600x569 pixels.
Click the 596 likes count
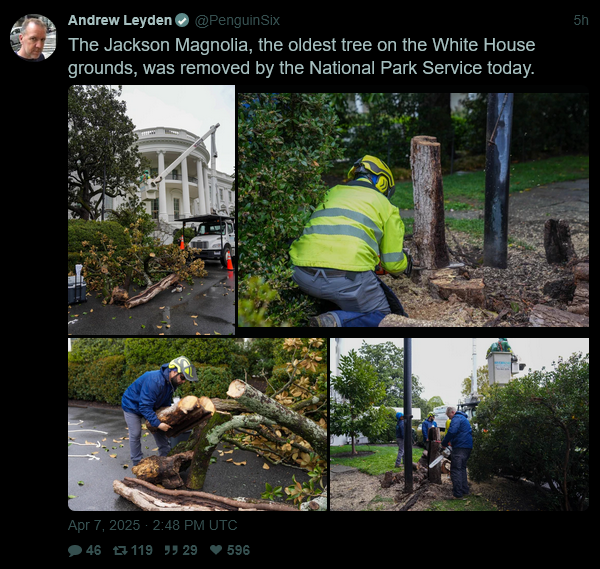[x=238, y=550]
